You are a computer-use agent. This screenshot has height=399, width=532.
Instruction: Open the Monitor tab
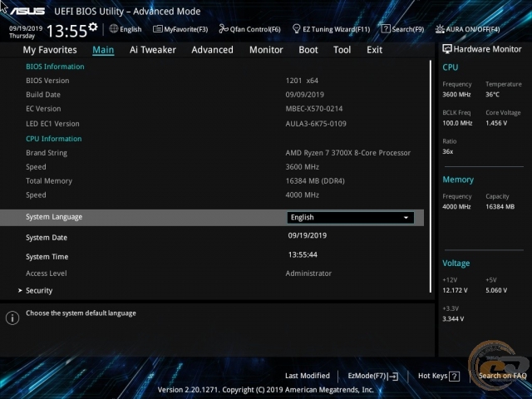point(266,50)
